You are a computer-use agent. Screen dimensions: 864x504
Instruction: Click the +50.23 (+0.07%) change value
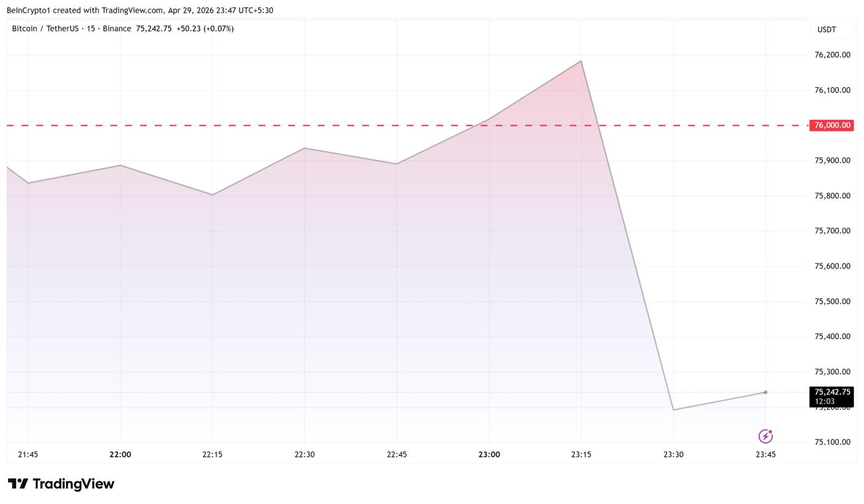point(205,29)
